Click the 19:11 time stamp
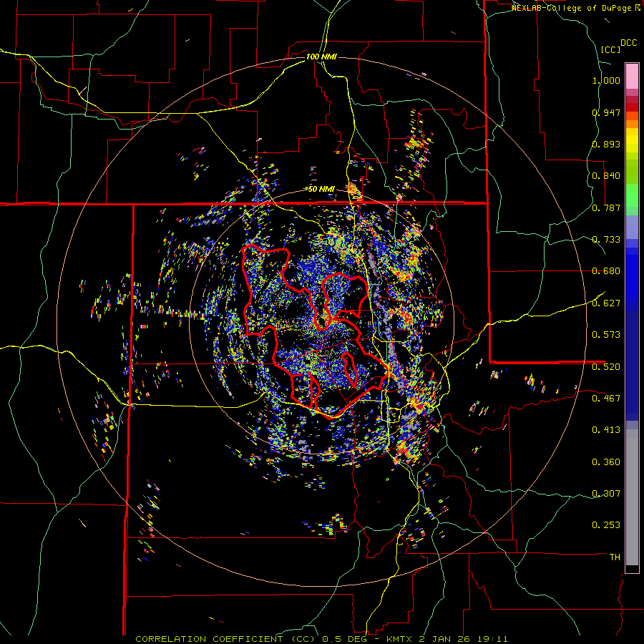The image size is (644, 644). tap(493, 639)
